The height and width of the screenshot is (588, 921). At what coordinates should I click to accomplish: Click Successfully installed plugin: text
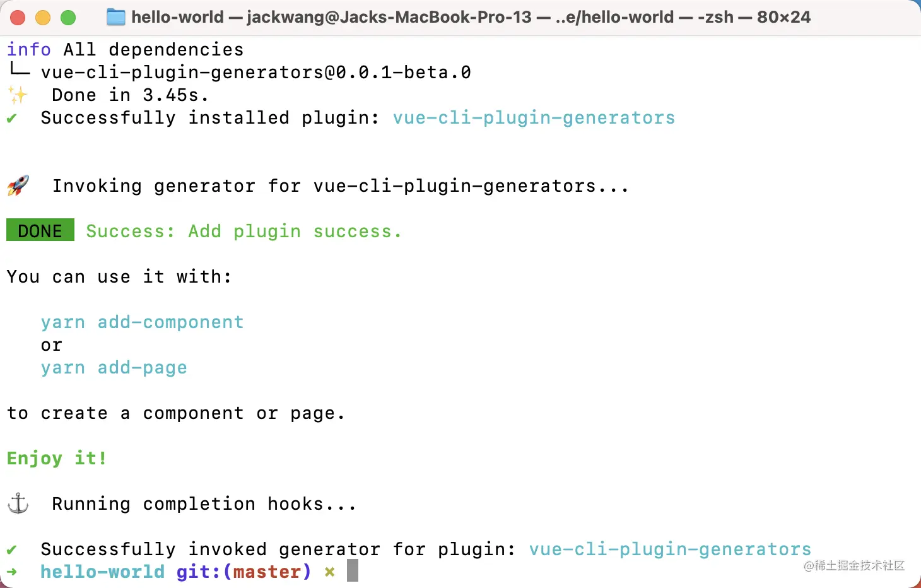click(x=210, y=118)
